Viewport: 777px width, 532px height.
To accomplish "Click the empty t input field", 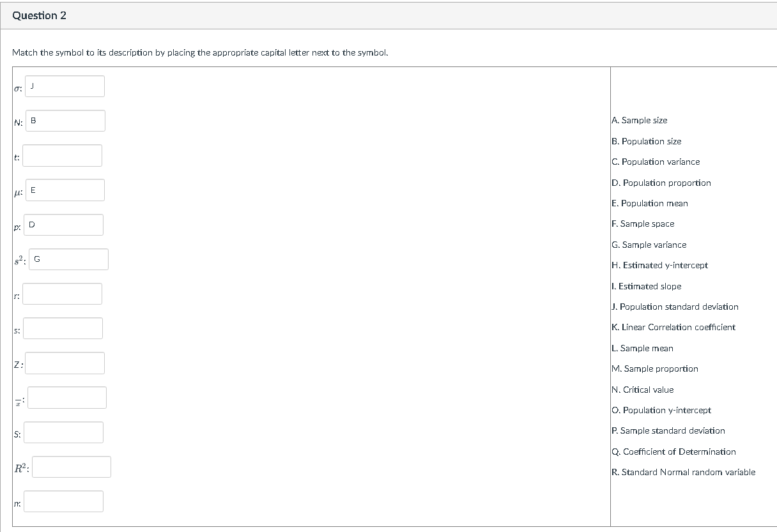I will tap(62, 155).
